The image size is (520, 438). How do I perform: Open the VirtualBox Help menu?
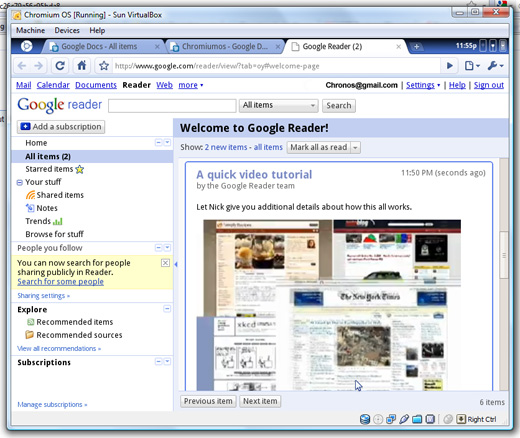97,30
